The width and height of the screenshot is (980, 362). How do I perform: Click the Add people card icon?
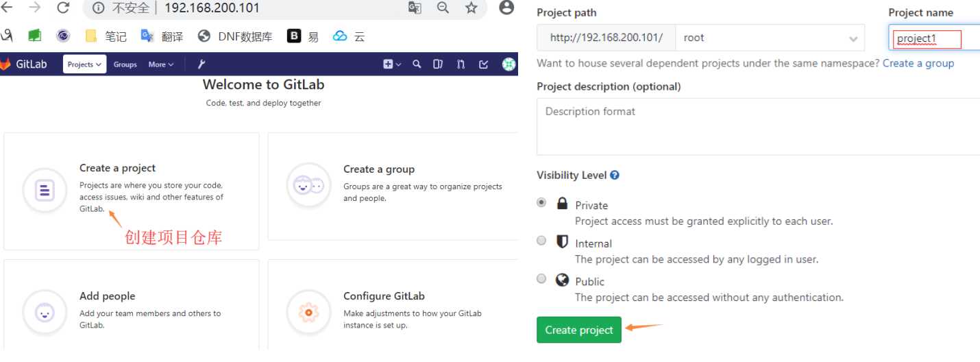[45, 313]
